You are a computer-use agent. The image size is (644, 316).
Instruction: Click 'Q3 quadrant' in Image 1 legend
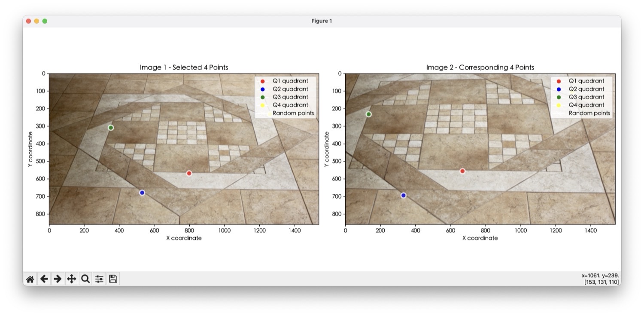point(291,97)
